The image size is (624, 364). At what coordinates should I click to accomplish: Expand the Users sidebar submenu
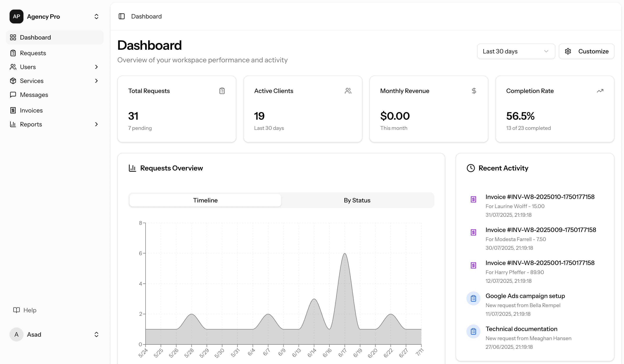[x=96, y=67]
